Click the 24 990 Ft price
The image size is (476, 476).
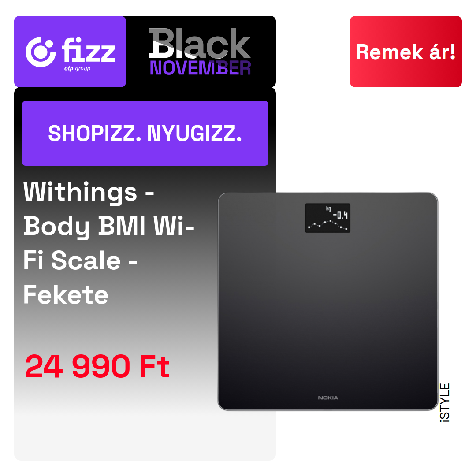pyautogui.click(x=97, y=366)
